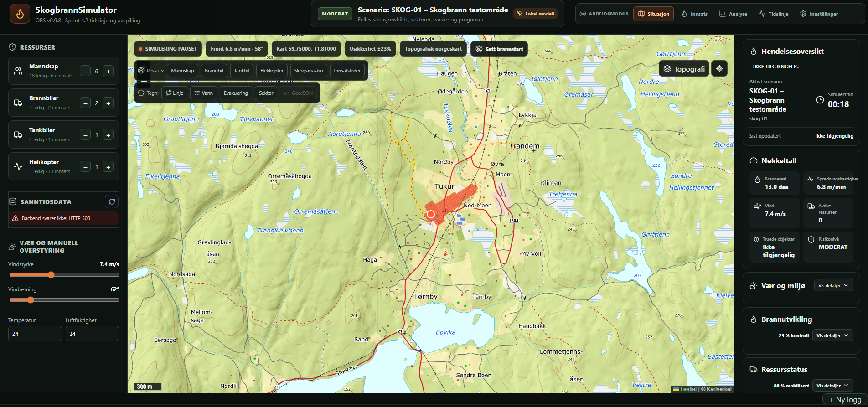
Task: Open the Tidslinje tab
Action: click(x=773, y=14)
